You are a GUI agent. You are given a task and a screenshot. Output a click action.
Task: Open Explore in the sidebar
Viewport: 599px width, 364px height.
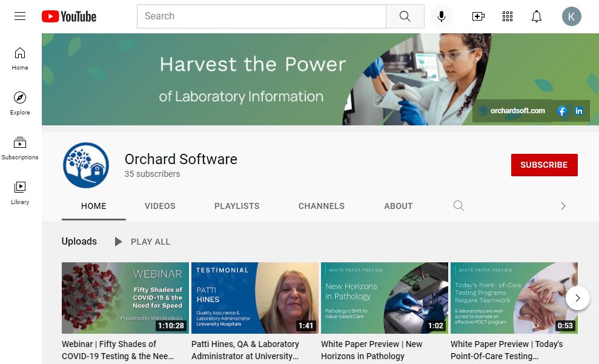[x=20, y=103]
